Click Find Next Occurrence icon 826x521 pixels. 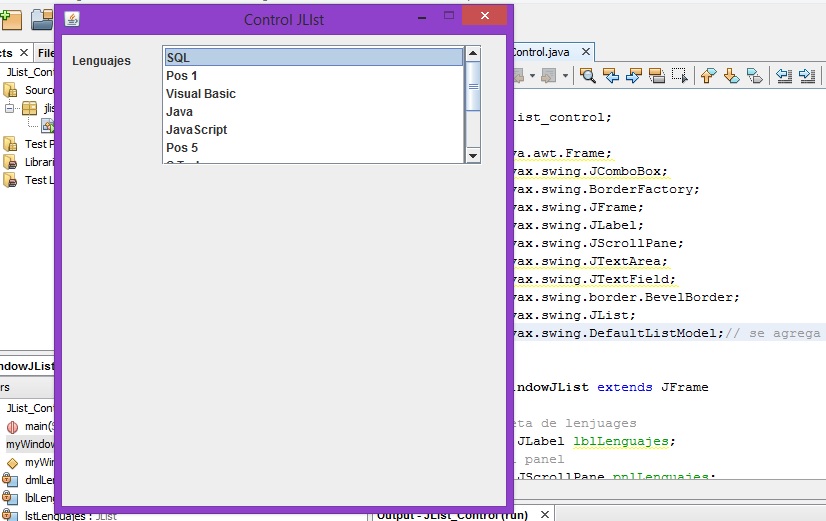(633, 76)
